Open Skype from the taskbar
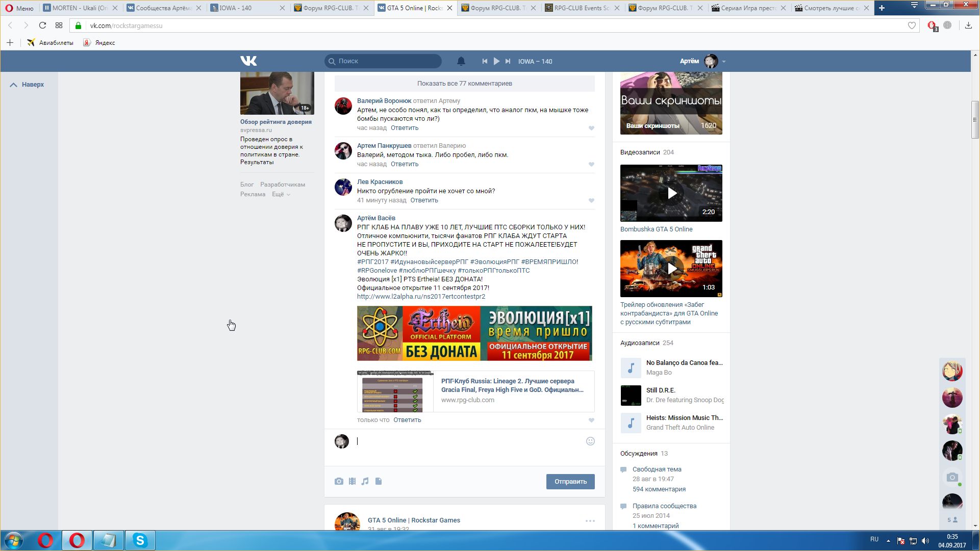 pos(140,540)
